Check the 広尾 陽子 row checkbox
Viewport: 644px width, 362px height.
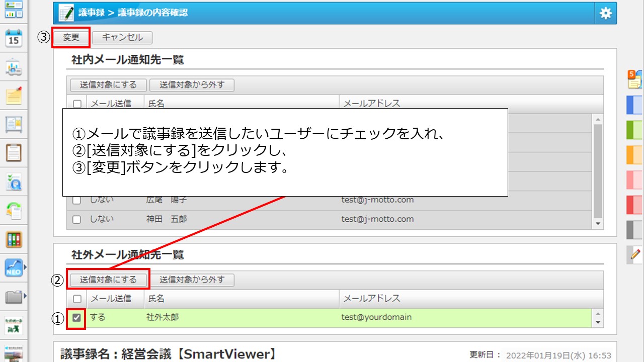(77, 200)
